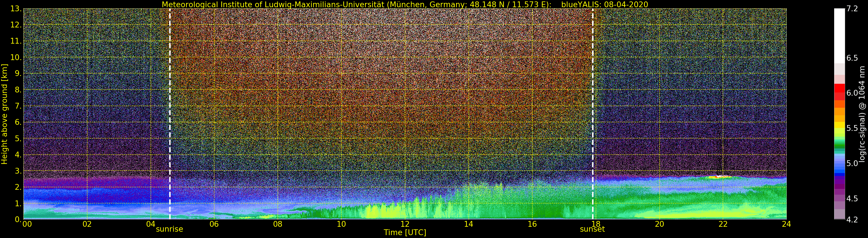Screen dimensions: 868x238
Task: Select the 'sunset' label below the time axis
Action: coord(592,229)
